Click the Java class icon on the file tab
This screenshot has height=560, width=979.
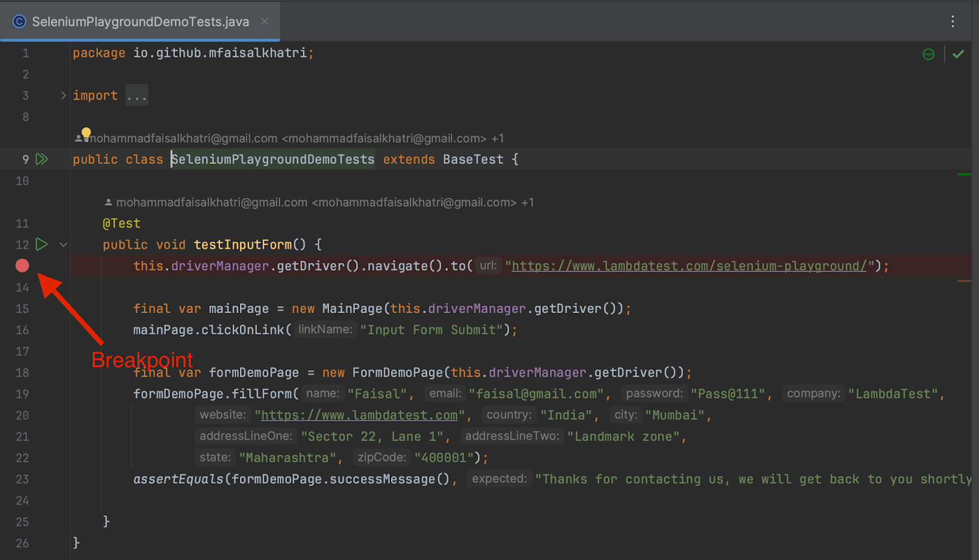click(x=19, y=21)
